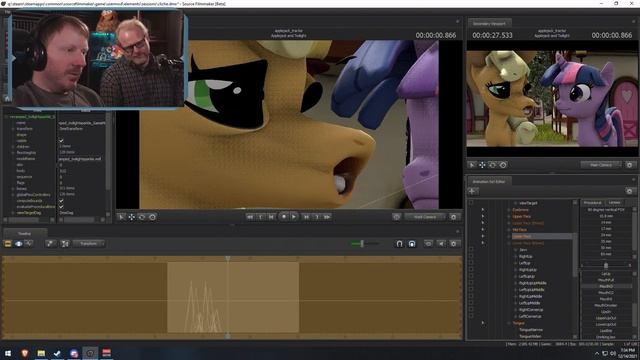The image size is (640, 360).
Task: Open the Work Camera dropdown in primary viewport
Action: [425, 217]
